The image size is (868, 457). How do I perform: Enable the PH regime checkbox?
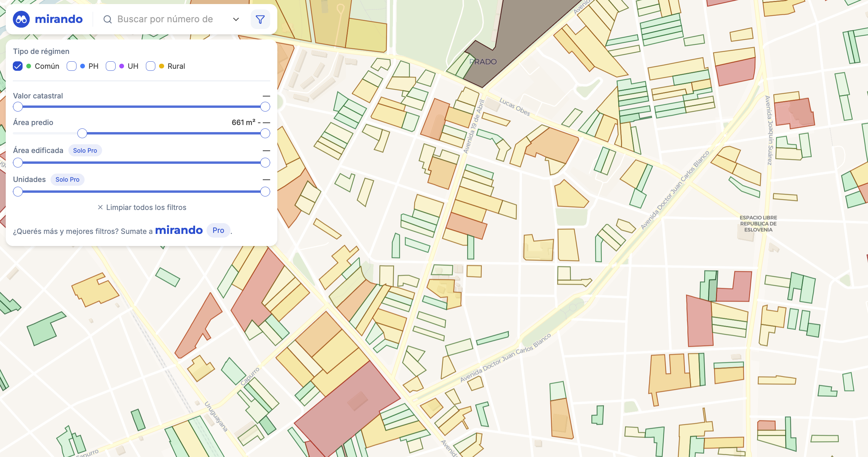click(71, 66)
